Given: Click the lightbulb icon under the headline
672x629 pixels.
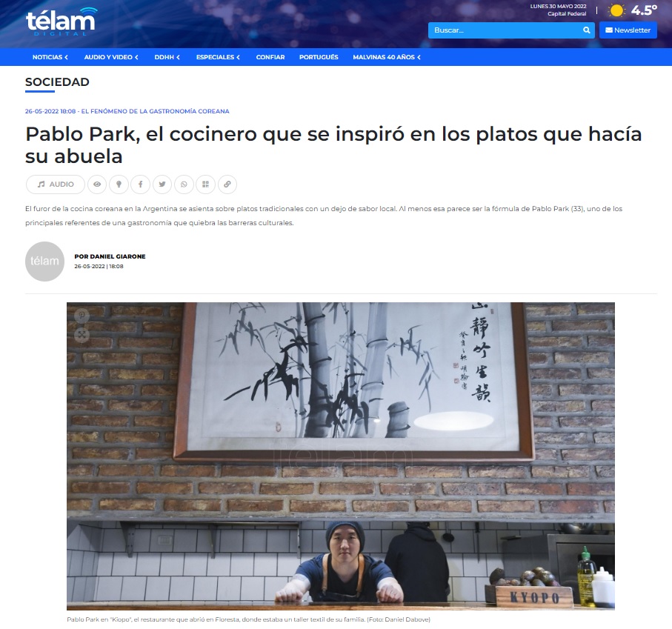Looking at the screenshot, I should tap(119, 184).
